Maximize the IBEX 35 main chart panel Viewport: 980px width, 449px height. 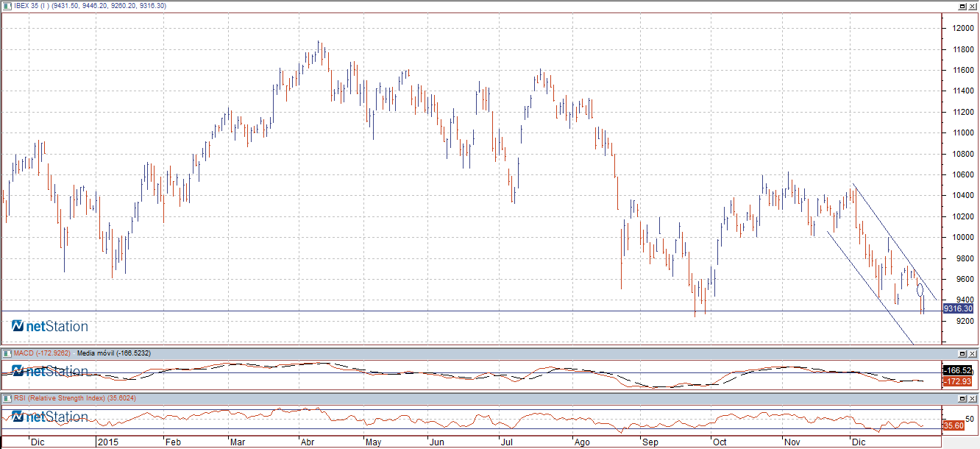point(962,6)
